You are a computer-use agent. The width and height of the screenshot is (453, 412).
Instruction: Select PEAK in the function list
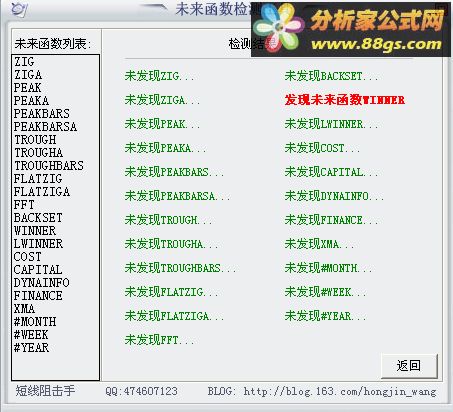tap(28, 88)
